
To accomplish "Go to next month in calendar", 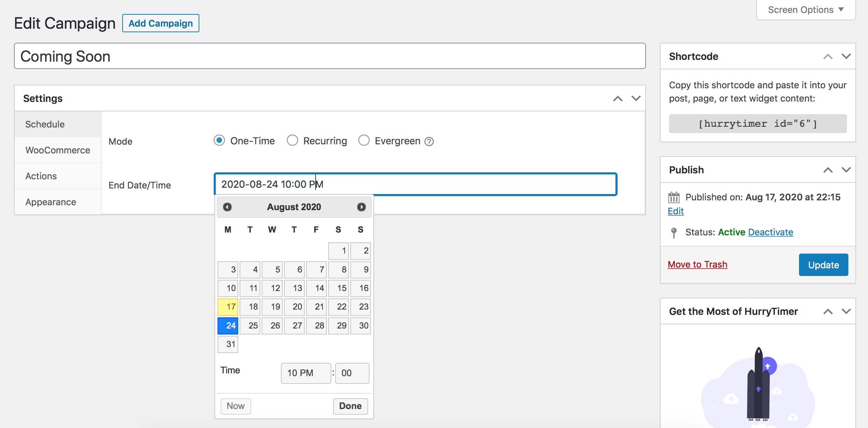I will pyautogui.click(x=361, y=207).
